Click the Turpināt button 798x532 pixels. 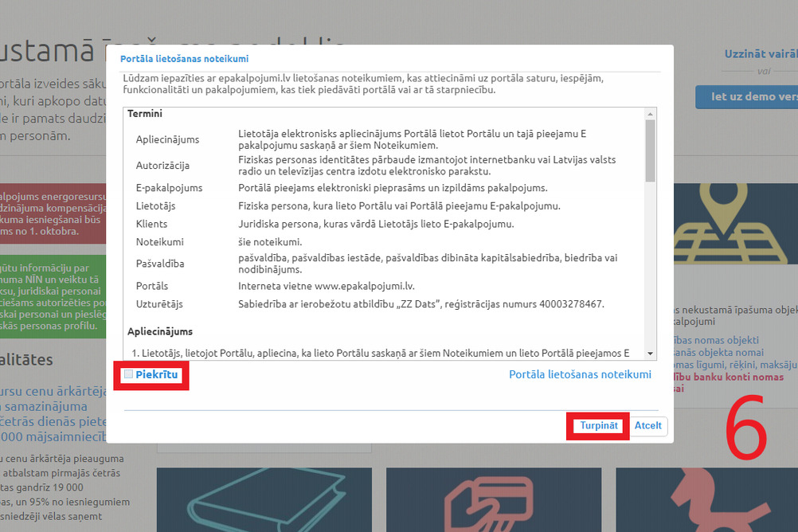tap(599, 425)
